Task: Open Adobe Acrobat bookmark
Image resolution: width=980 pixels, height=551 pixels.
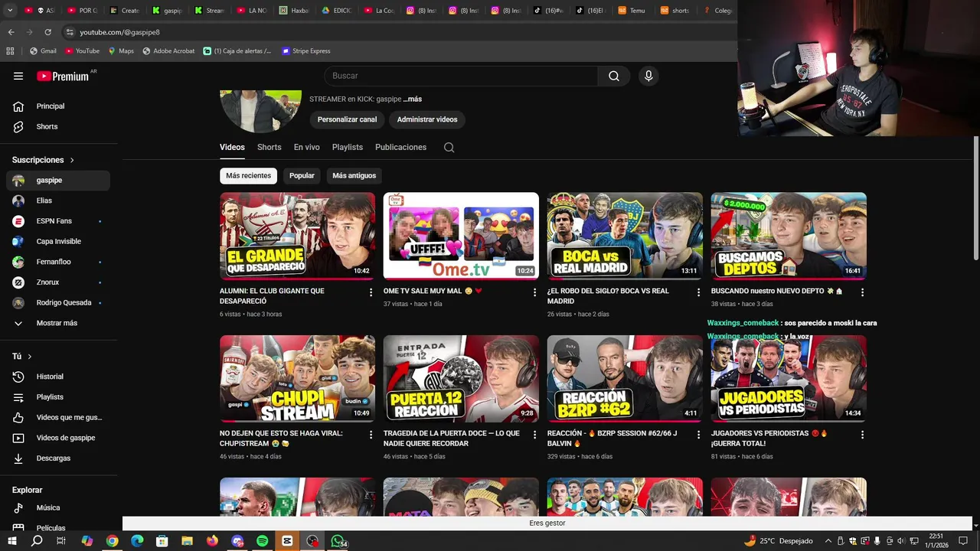Action: click(168, 51)
